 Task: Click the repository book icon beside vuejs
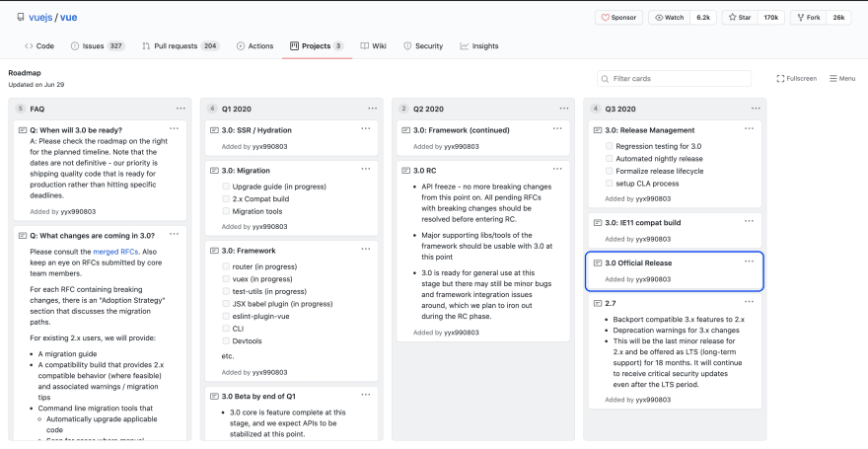coord(21,18)
